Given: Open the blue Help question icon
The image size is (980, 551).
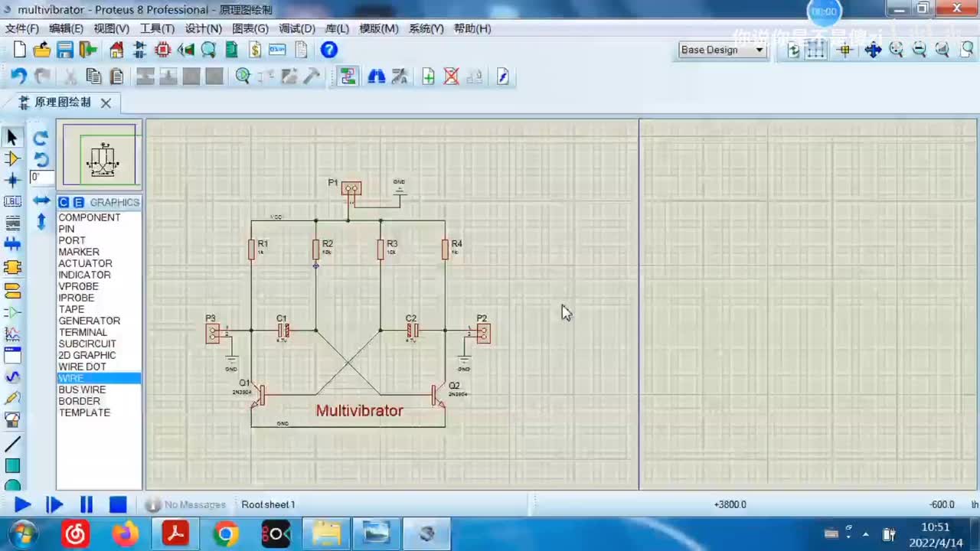Looking at the screenshot, I should [328, 50].
